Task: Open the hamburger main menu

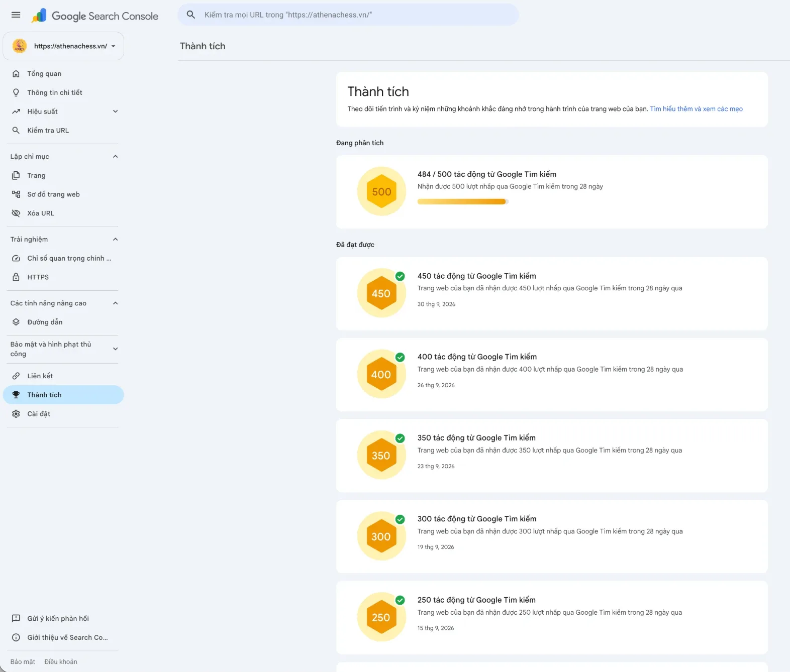Action: point(16,15)
